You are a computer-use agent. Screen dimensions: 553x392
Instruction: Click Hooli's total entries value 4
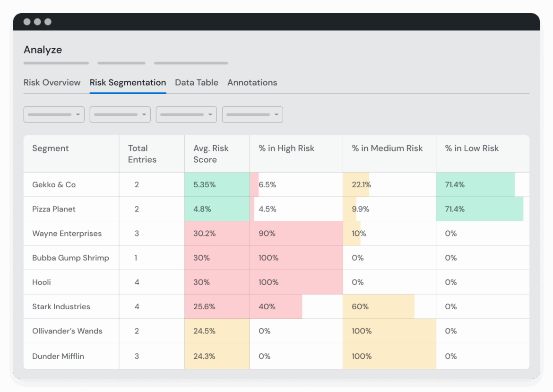click(x=137, y=282)
